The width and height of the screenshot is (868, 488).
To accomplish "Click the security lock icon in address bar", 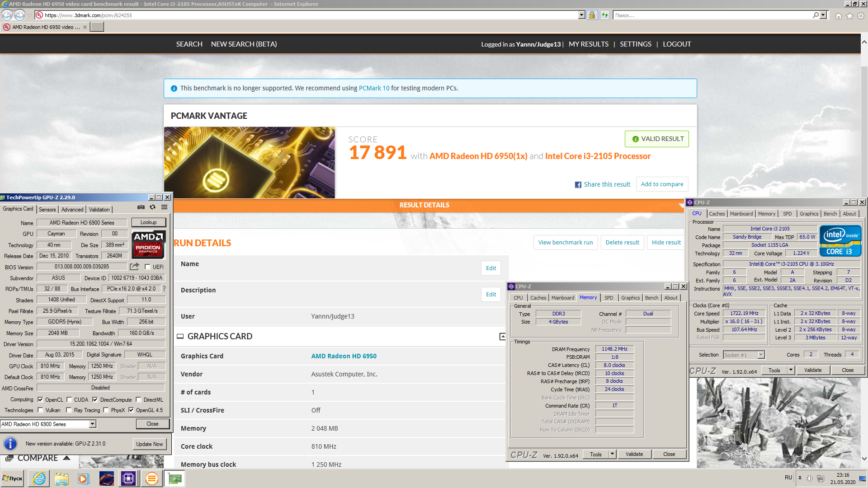I will (x=592, y=15).
